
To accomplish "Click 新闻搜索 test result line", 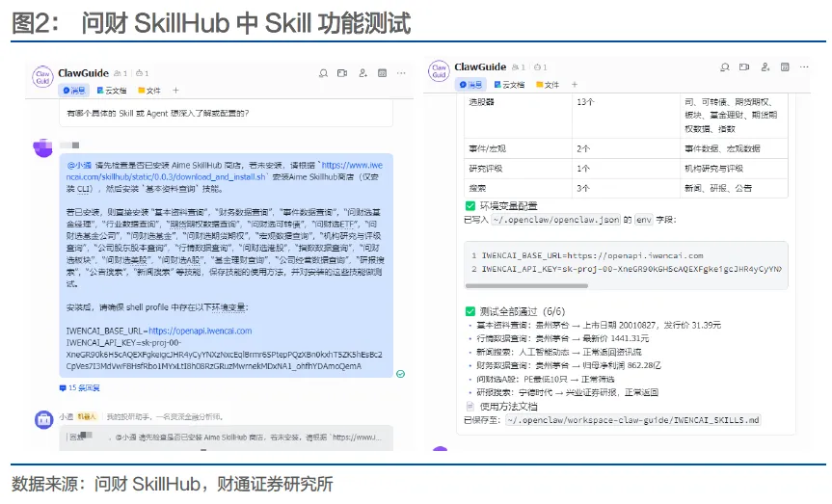I will pyautogui.click(x=559, y=352).
